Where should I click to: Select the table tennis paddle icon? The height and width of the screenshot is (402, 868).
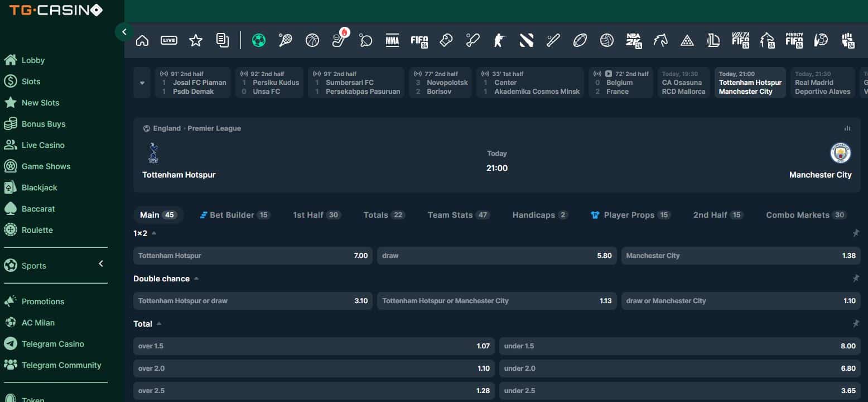(366, 40)
